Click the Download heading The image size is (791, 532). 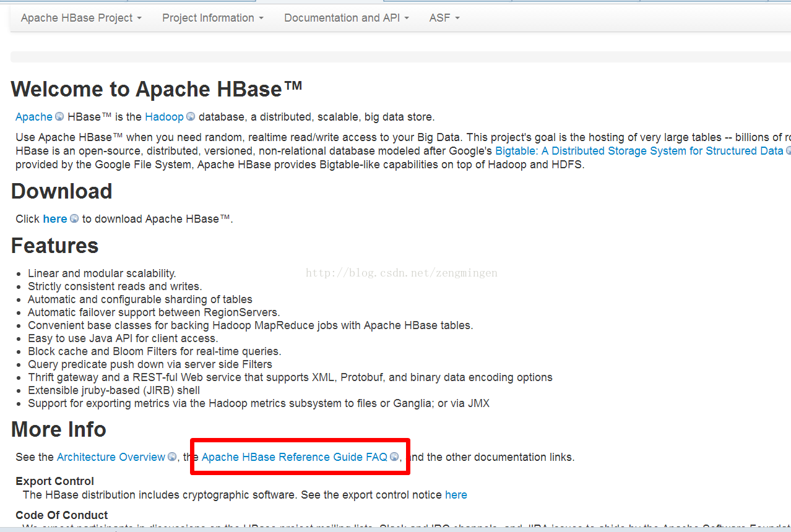pos(62,191)
